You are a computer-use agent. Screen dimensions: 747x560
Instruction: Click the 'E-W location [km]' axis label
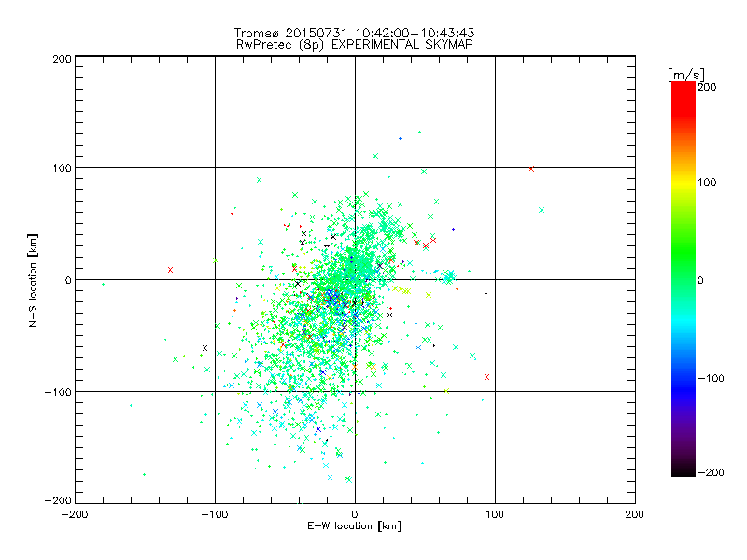(354, 525)
